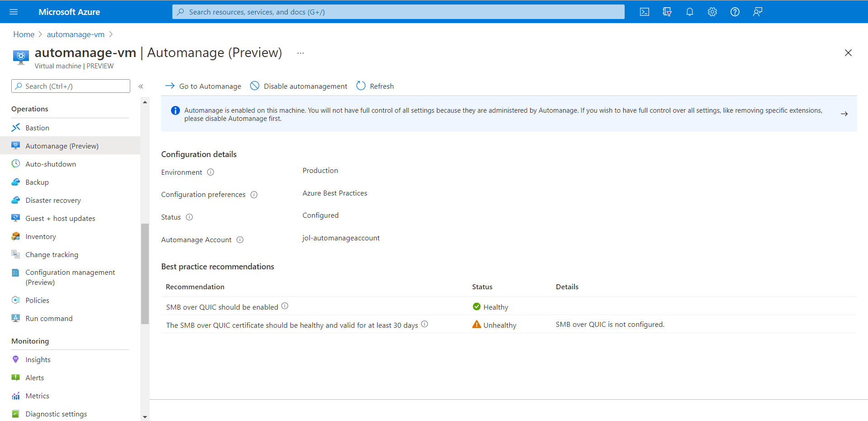The image size is (868, 421).
Task: Refresh the Automanage page
Action: click(x=375, y=86)
